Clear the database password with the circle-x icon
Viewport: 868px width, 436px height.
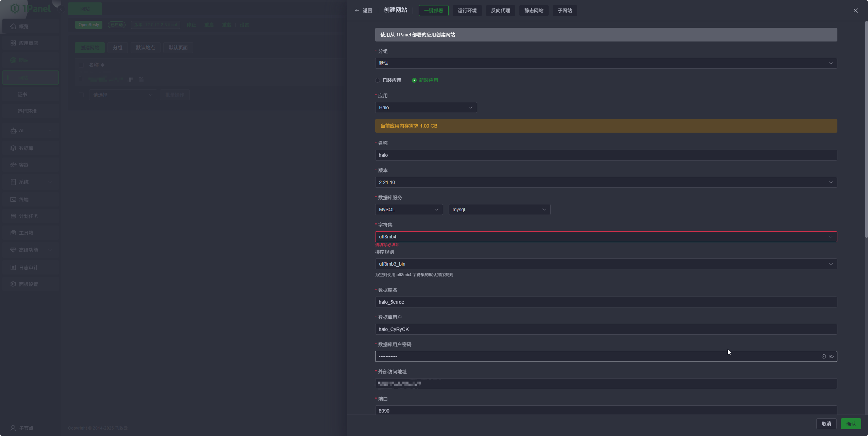tap(824, 356)
